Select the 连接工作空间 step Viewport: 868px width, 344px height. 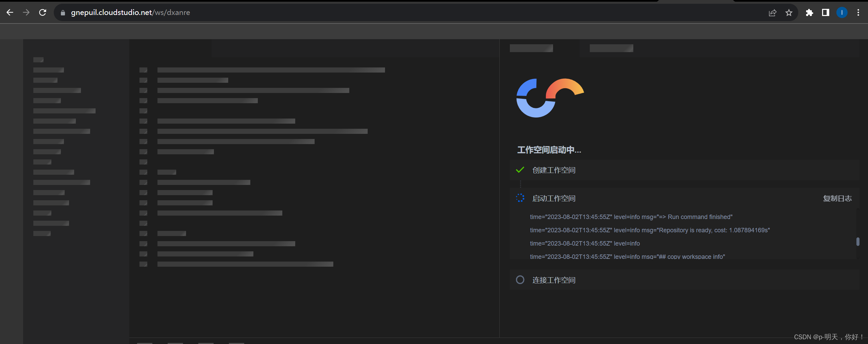pyautogui.click(x=684, y=280)
